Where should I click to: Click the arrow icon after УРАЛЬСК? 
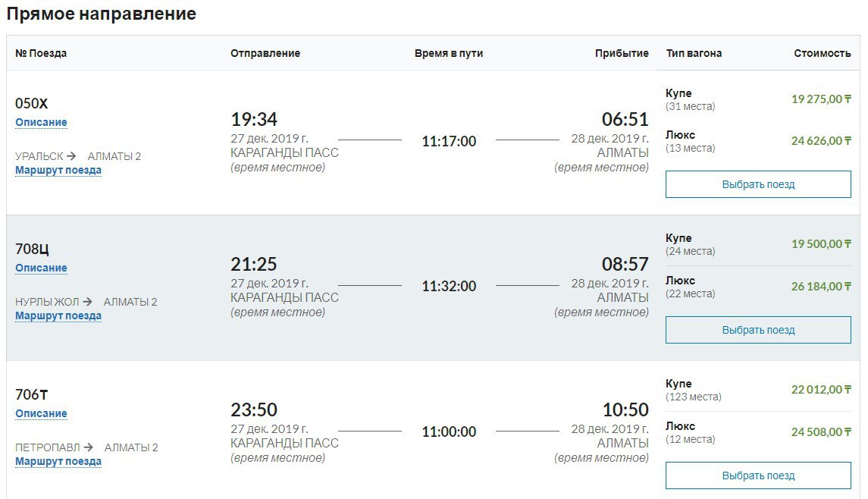[x=71, y=156]
